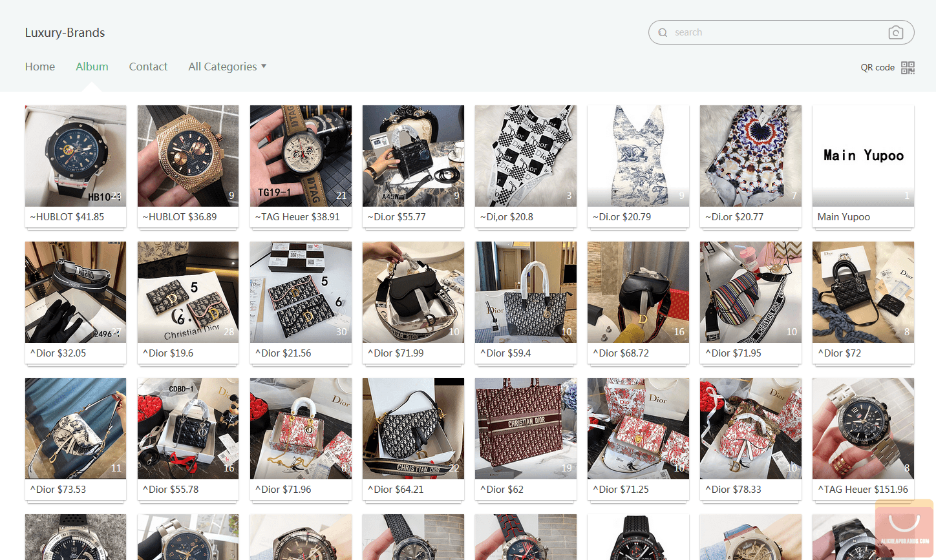Click the ^Dior $71.96 caption
The height and width of the screenshot is (560, 936).
283,490
